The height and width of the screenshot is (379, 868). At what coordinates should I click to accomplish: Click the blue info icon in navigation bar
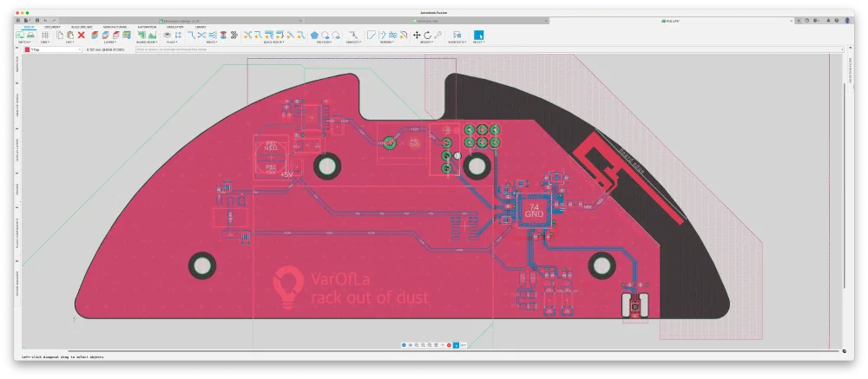pos(404,344)
